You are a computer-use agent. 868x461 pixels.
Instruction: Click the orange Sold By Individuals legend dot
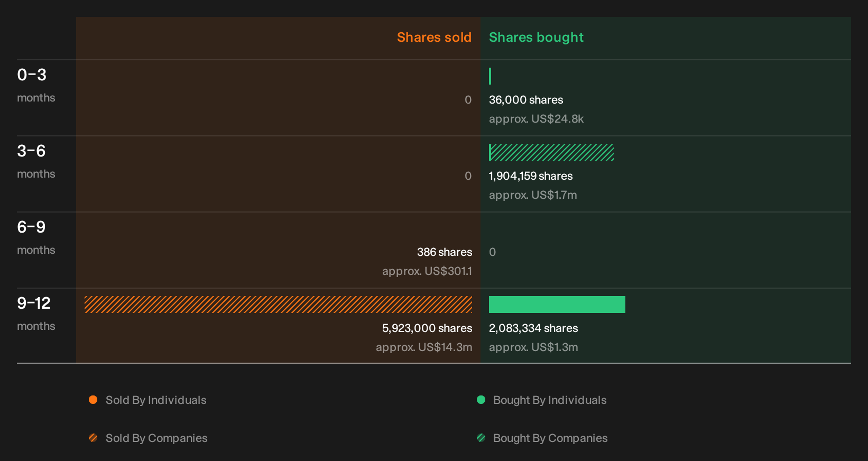point(93,400)
